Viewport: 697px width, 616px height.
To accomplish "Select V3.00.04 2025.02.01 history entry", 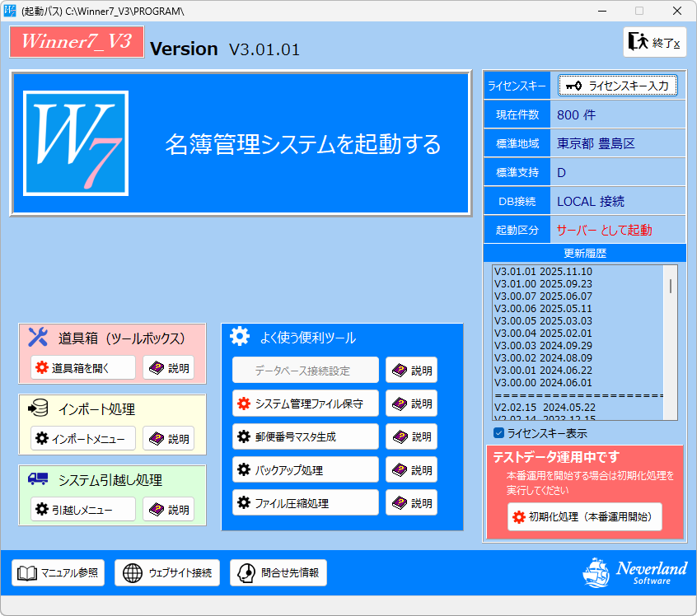I will pyautogui.click(x=543, y=333).
